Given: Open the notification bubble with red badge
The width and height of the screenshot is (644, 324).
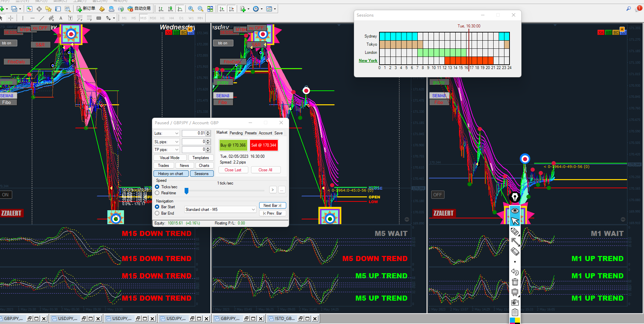Looking at the screenshot, I should (638, 9).
